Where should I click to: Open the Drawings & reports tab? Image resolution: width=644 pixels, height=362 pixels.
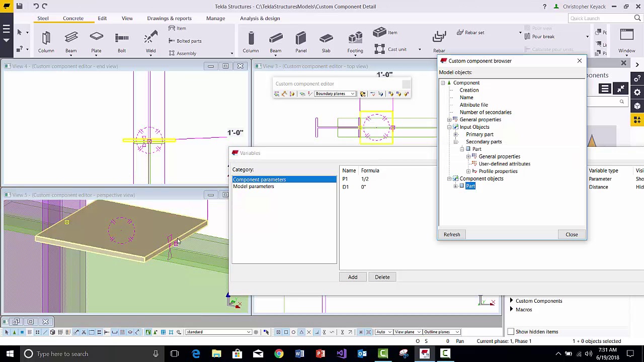(169, 18)
